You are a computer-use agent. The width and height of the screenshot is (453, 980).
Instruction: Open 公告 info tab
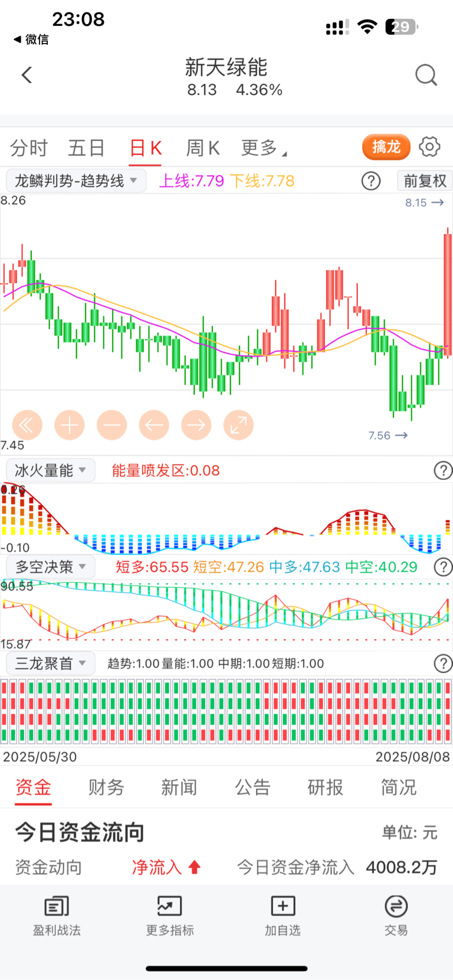[x=252, y=787]
